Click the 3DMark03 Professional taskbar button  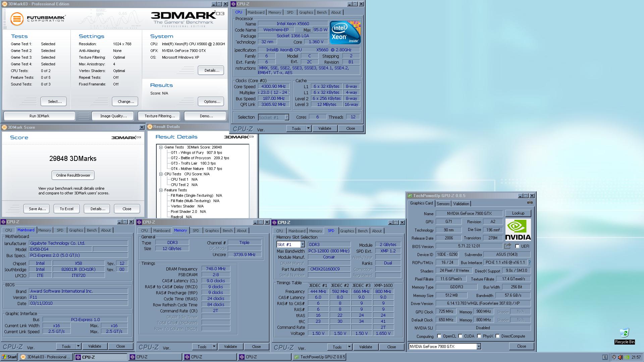(x=46, y=357)
